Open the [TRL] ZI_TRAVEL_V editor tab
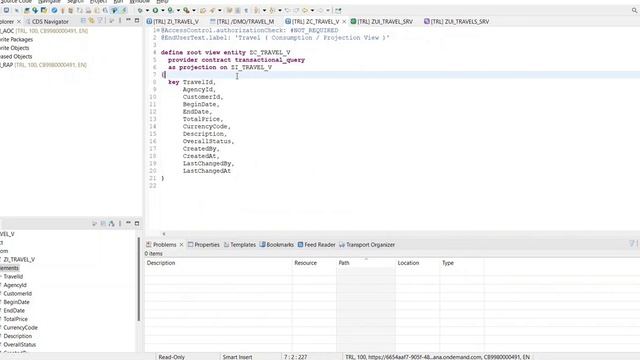 (x=173, y=22)
